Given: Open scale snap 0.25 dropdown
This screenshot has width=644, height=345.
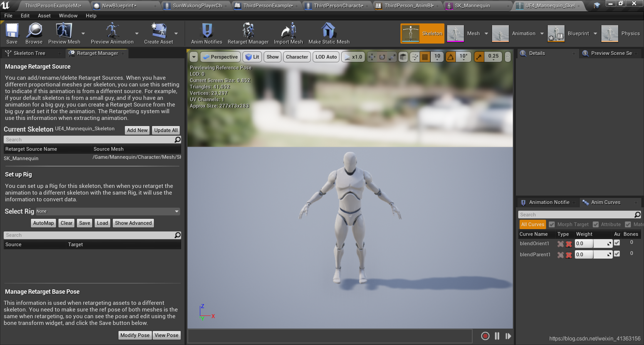Looking at the screenshot, I should click(x=493, y=57).
